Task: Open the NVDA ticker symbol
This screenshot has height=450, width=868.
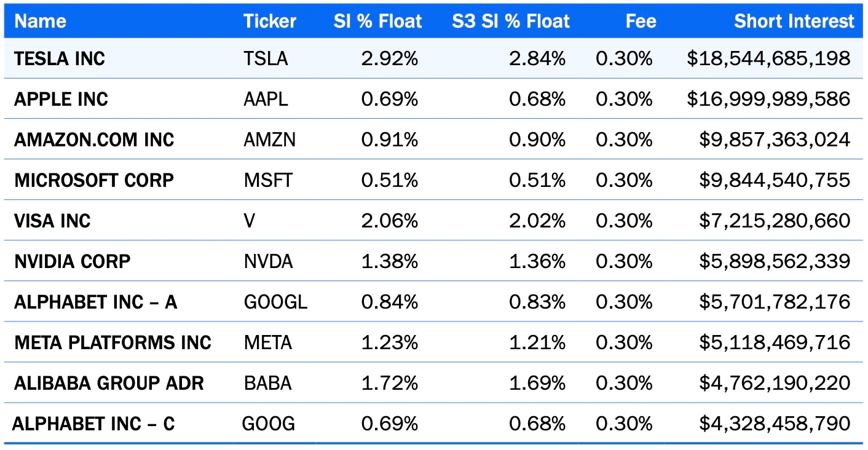Action: tap(268, 261)
